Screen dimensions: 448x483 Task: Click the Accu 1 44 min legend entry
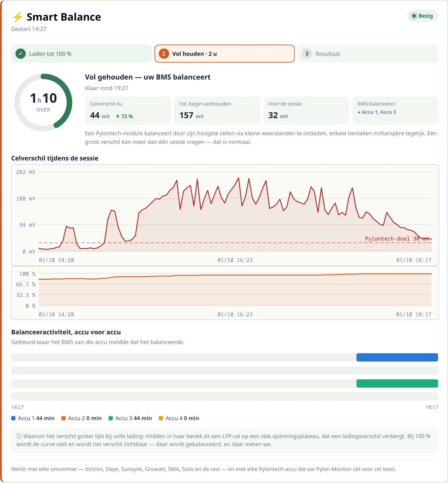[x=33, y=418]
